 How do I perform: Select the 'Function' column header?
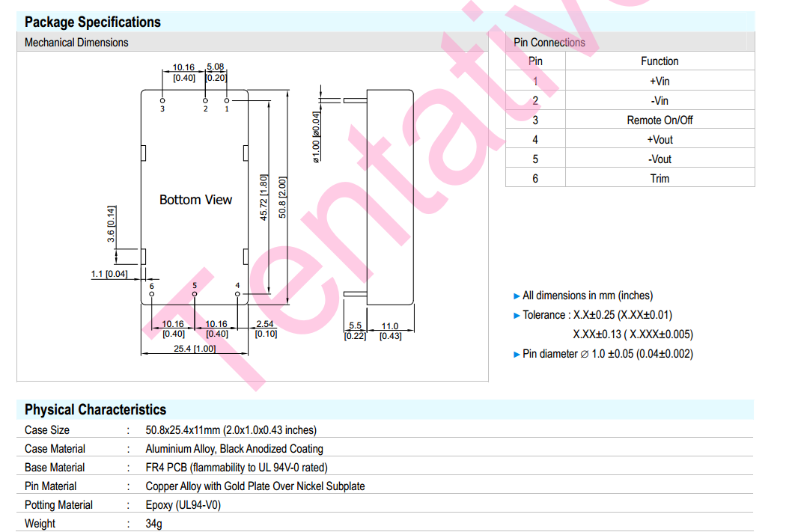click(x=660, y=61)
